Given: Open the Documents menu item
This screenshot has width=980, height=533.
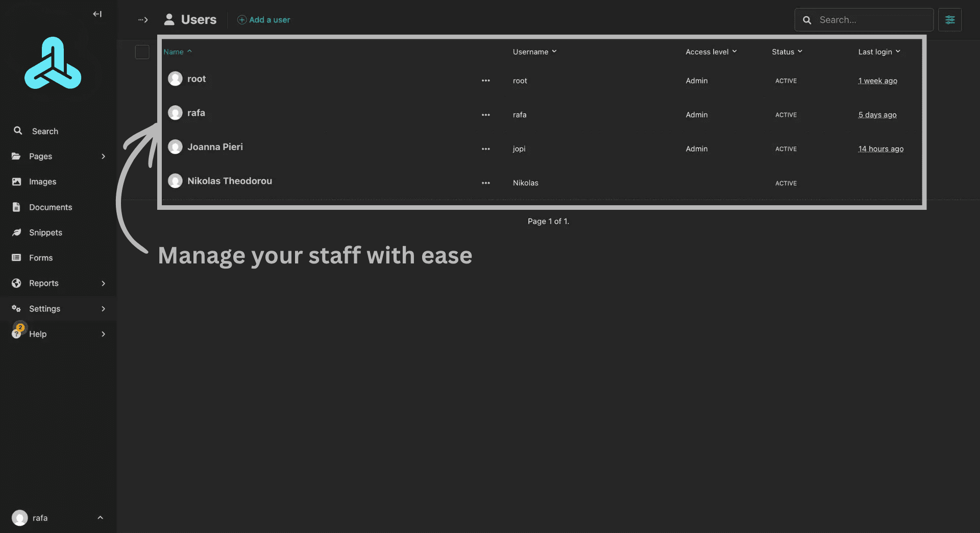Looking at the screenshot, I should [50, 207].
